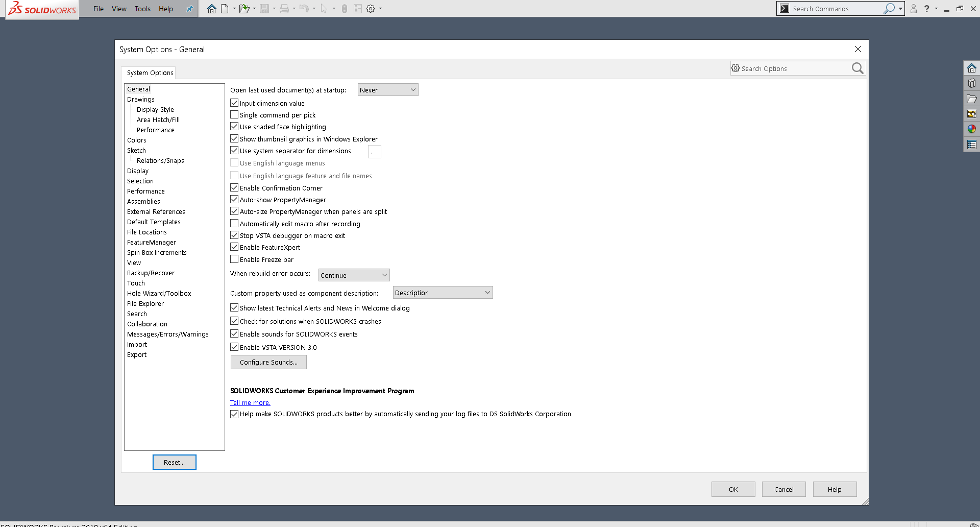
Task: Toggle sending log files to DS SolidWorks
Action: click(234, 414)
